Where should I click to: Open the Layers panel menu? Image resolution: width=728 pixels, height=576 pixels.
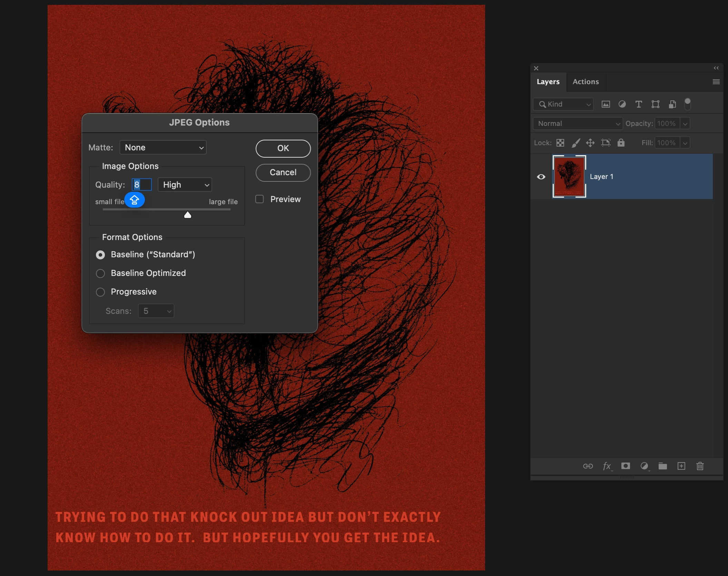[x=716, y=82]
